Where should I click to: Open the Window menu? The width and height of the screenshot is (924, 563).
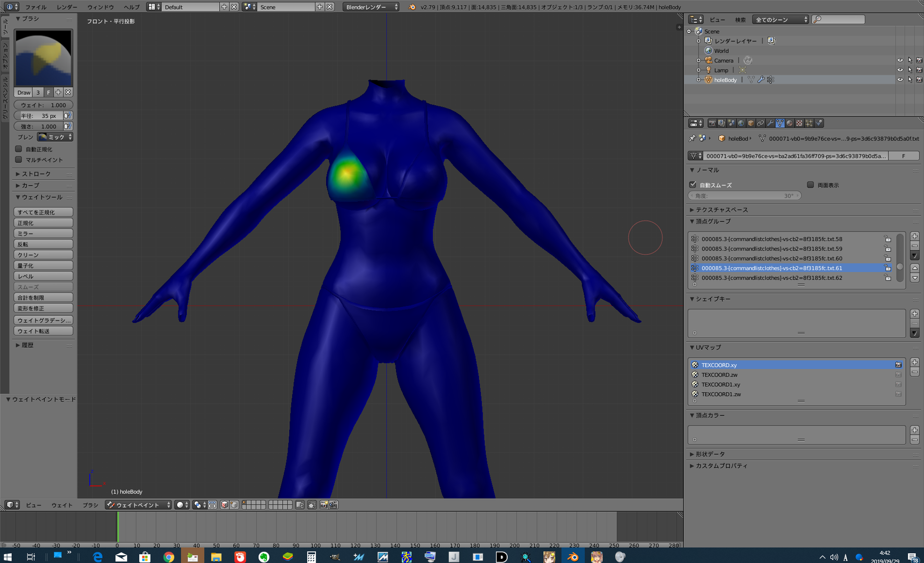[x=101, y=7]
